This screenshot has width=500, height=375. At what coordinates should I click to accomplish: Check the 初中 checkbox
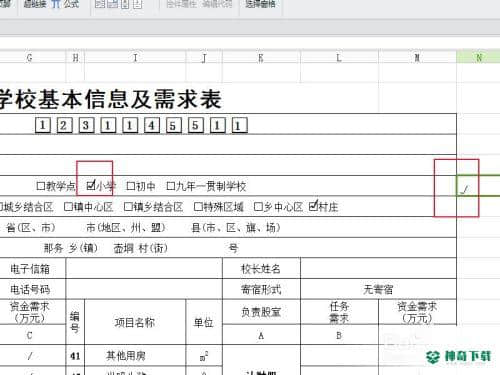click(131, 186)
